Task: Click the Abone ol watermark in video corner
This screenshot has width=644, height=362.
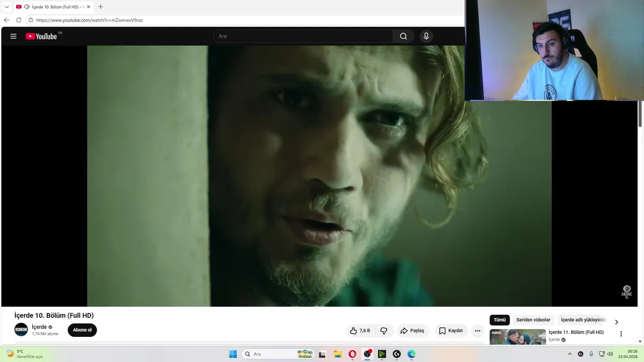Action: tap(627, 292)
